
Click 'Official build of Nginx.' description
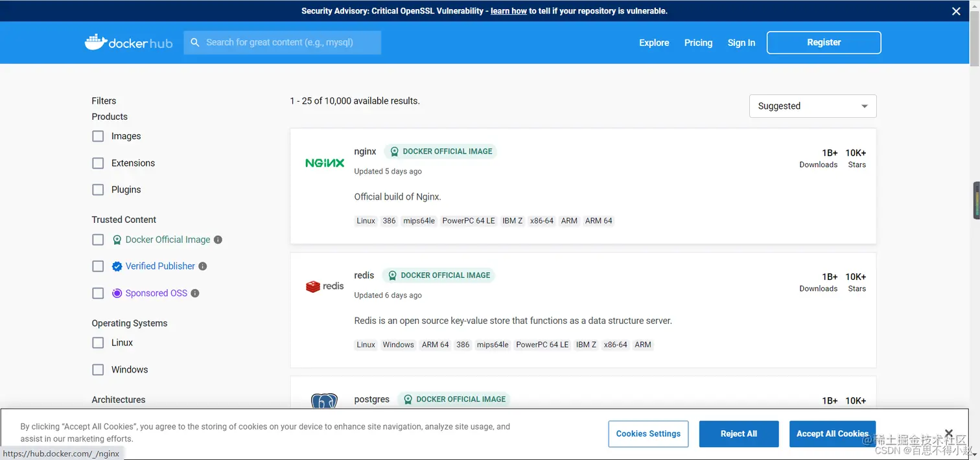pyautogui.click(x=398, y=197)
